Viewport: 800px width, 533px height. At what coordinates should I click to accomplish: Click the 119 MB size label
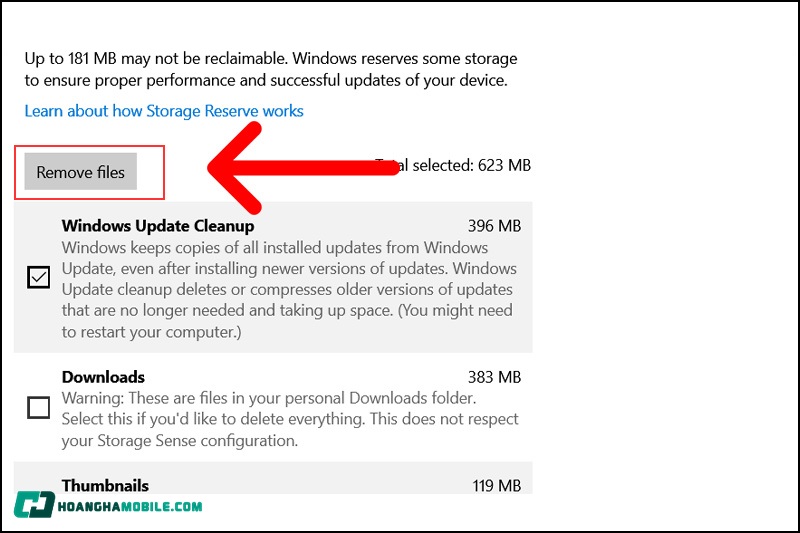pyautogui.click(x=496, y=485)
